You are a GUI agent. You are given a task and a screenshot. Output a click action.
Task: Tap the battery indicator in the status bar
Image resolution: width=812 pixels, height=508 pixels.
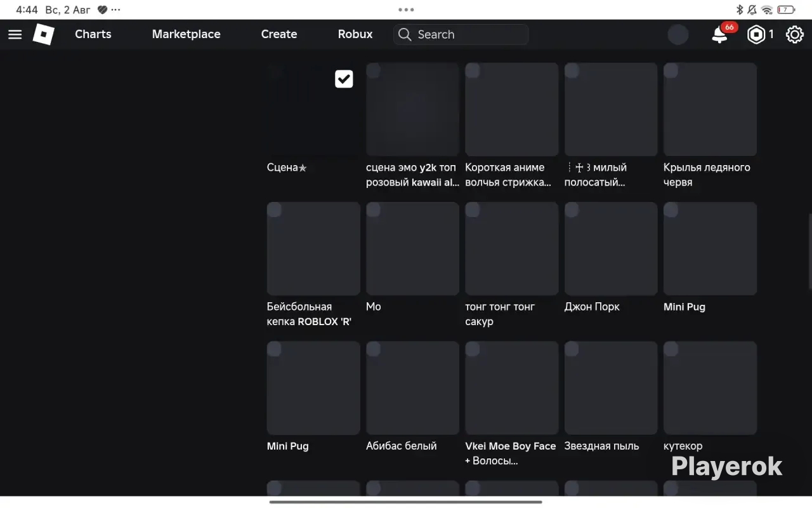(787, 10)
